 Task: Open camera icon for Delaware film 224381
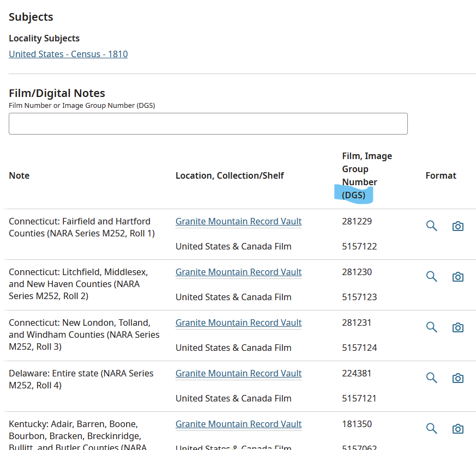(458, 378)
